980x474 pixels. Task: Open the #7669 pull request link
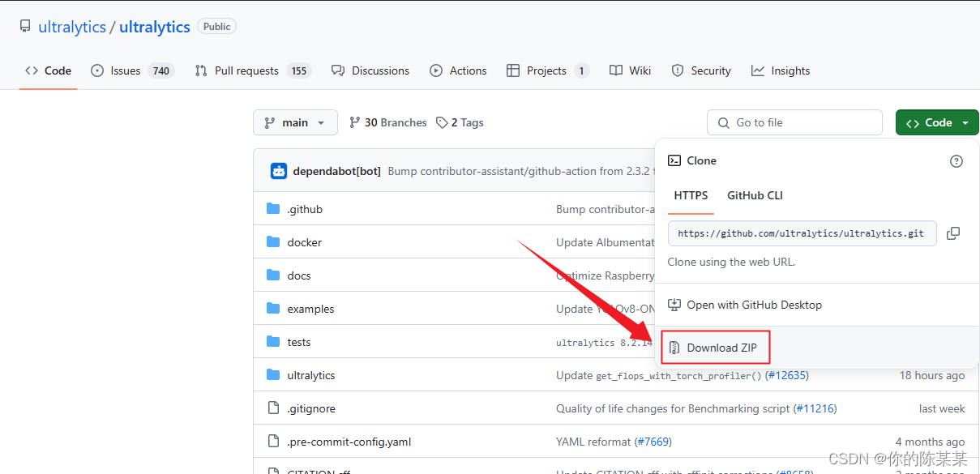click(x=653, y=442)
